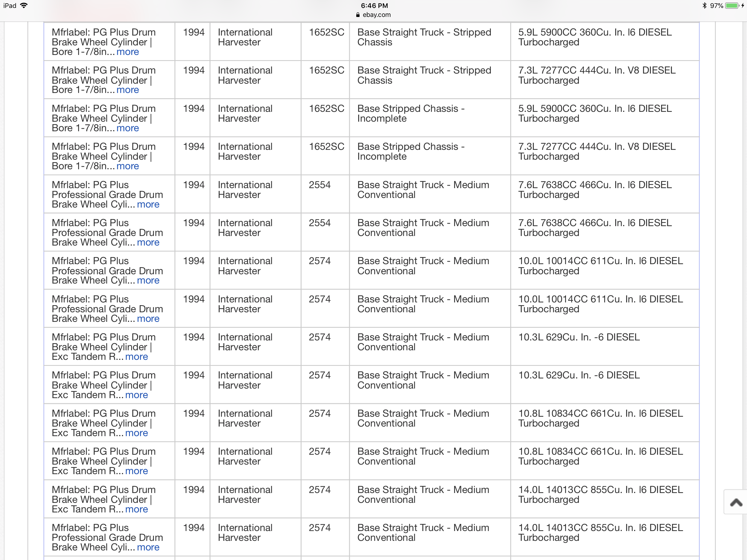
Task: Open 'more' in first 2554 7.6L row
Action: click(x=148, y=204)
